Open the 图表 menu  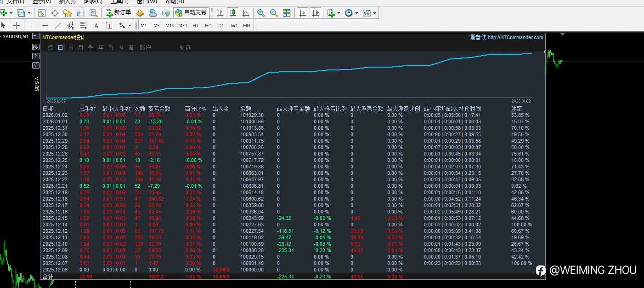tap(93, 2)
